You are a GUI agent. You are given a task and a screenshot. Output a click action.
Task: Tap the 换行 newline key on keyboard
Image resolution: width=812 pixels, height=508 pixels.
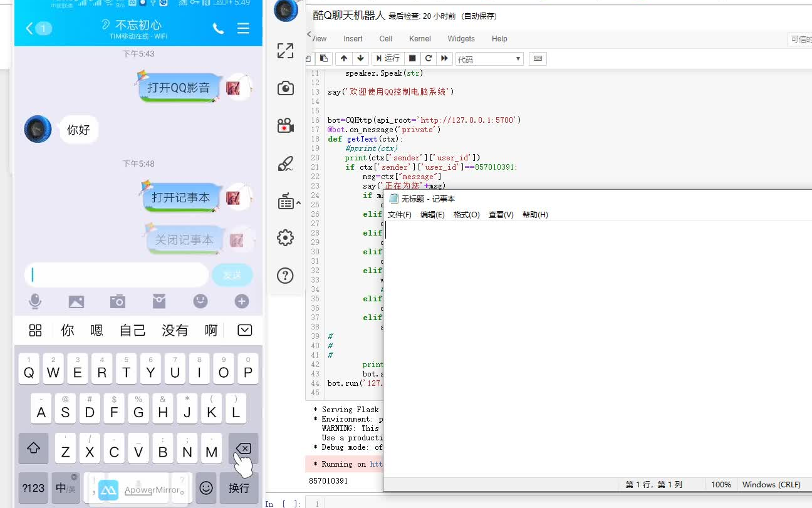239,487
